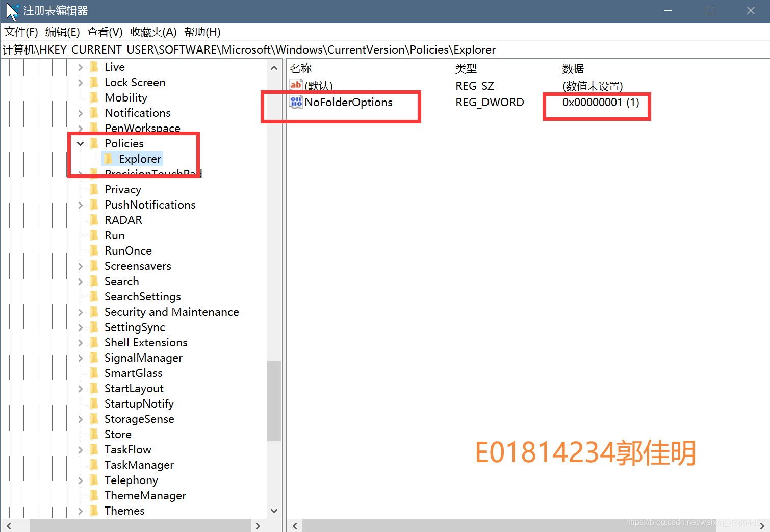This screenshot has width=770, height=532.
Task: Click the SearchSettings folder icon
Action: coord(94,296)
